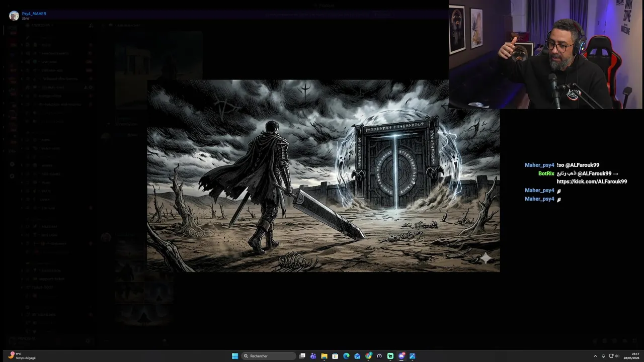Open the volume control in the tray
The image size is (644, 362).
[x=617, y=356]
